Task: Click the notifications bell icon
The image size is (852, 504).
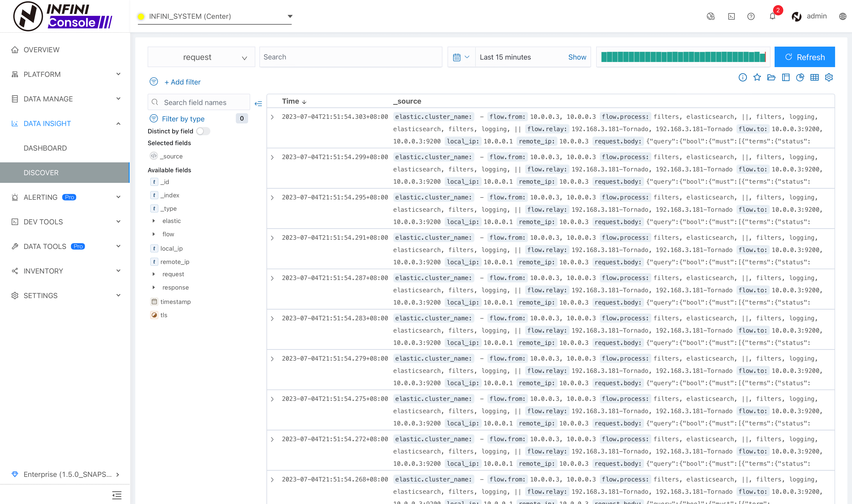Action: pyautogui.click(x=773, y=16)
